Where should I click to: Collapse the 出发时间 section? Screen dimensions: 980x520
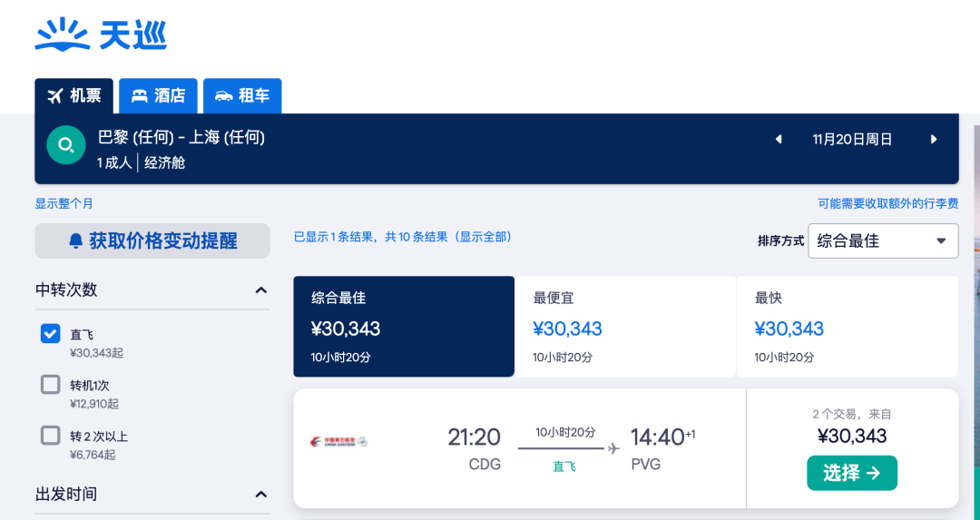pos(261,495)
